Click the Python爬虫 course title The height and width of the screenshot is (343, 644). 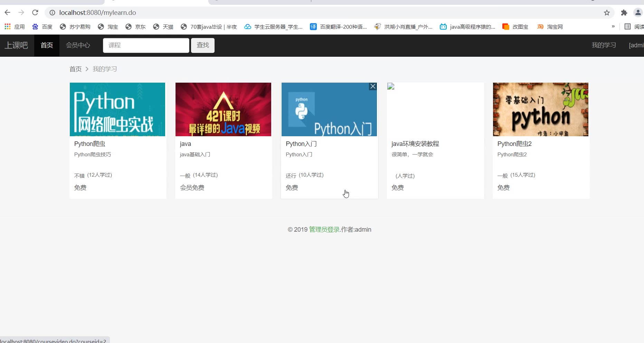90,144
